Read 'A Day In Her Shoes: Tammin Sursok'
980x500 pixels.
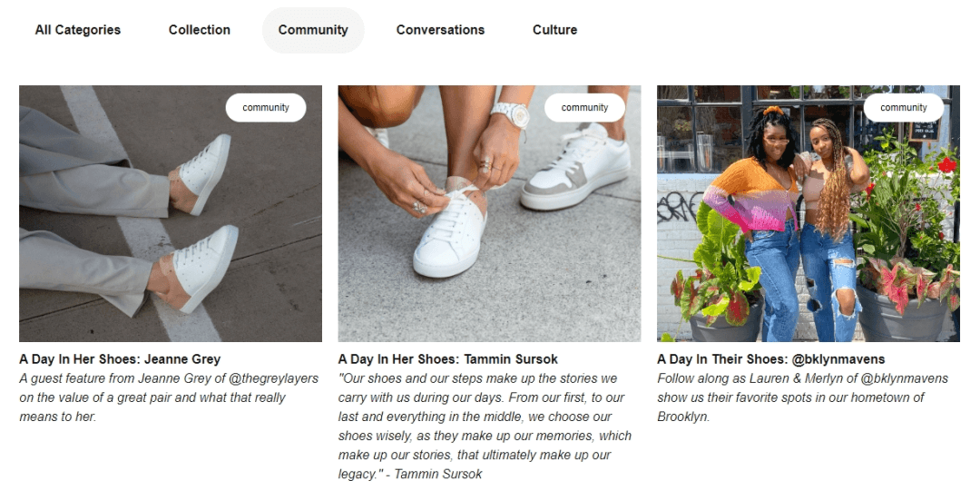(x=448, y=359)
